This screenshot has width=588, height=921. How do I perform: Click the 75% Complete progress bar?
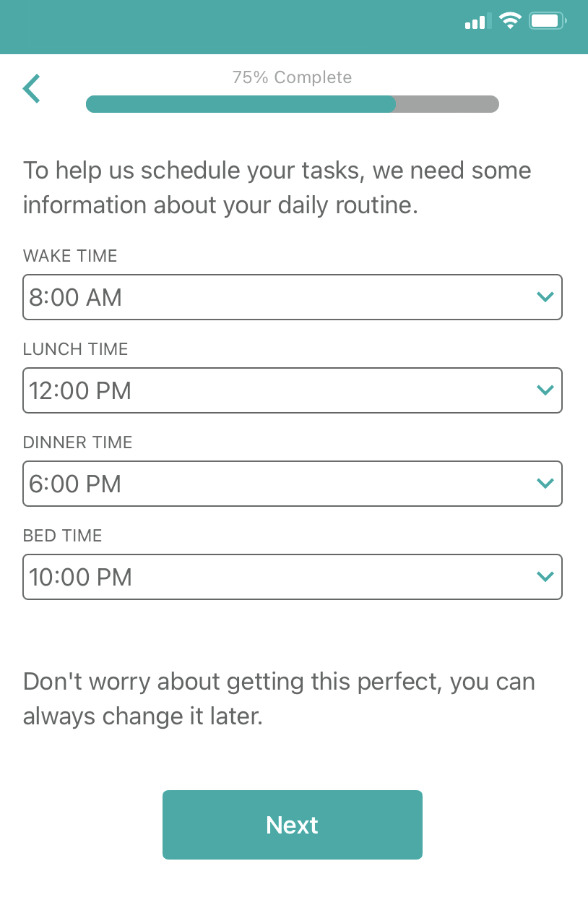click(293, 104)
